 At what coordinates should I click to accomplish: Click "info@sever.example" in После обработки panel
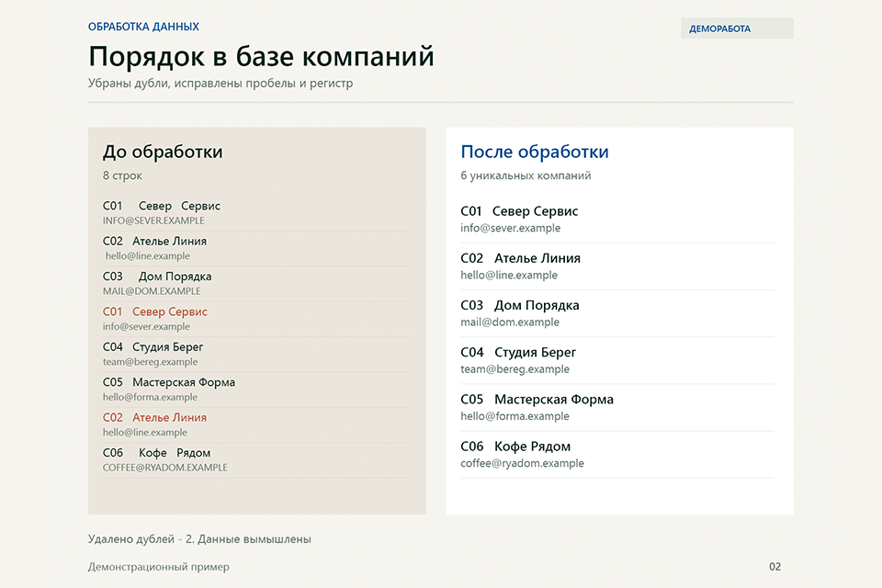coord(510,228)
